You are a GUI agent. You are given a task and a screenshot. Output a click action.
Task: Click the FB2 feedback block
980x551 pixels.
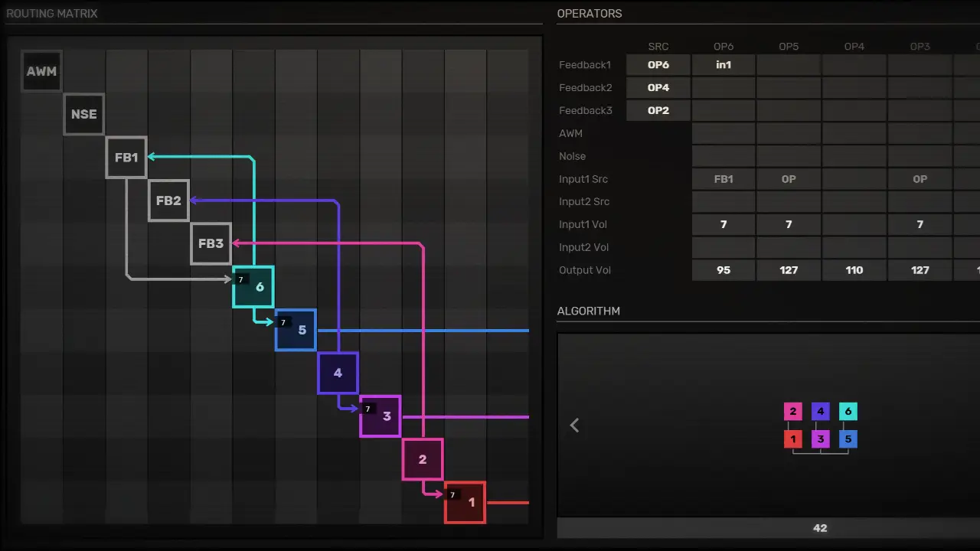click(x=168, y=201)
